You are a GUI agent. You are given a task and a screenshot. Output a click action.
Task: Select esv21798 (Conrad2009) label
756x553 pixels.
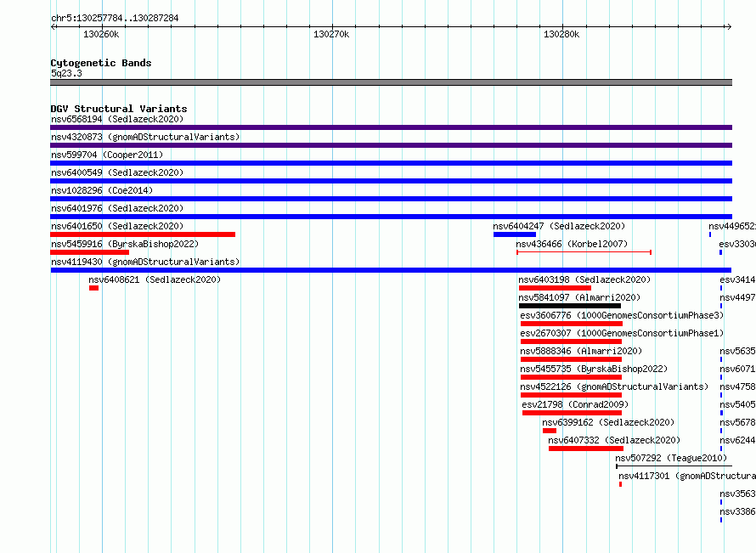tap(575, 404)
